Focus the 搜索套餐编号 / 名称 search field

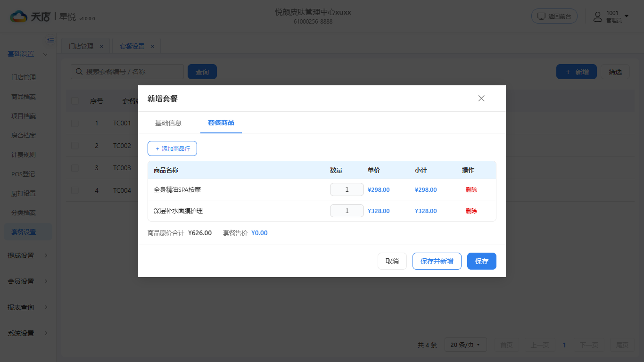127,72
